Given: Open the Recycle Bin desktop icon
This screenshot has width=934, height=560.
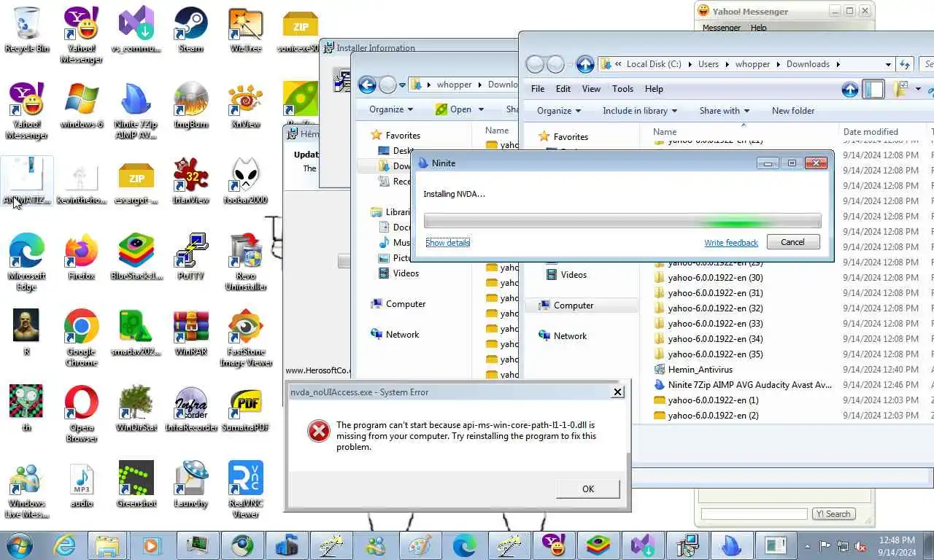Looking at the screenshot, I should 27,29.
